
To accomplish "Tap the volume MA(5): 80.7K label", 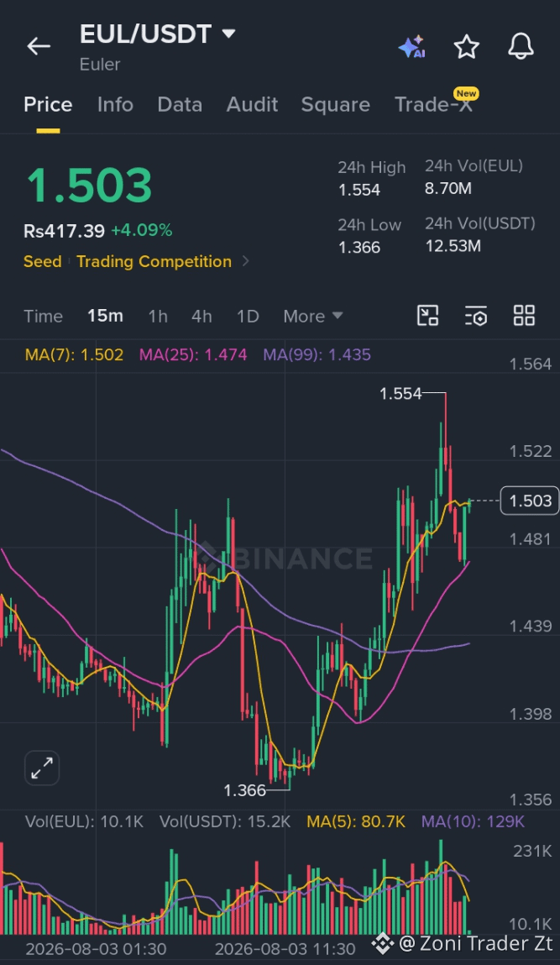I will pyautogui.click(x=356, y=821).
